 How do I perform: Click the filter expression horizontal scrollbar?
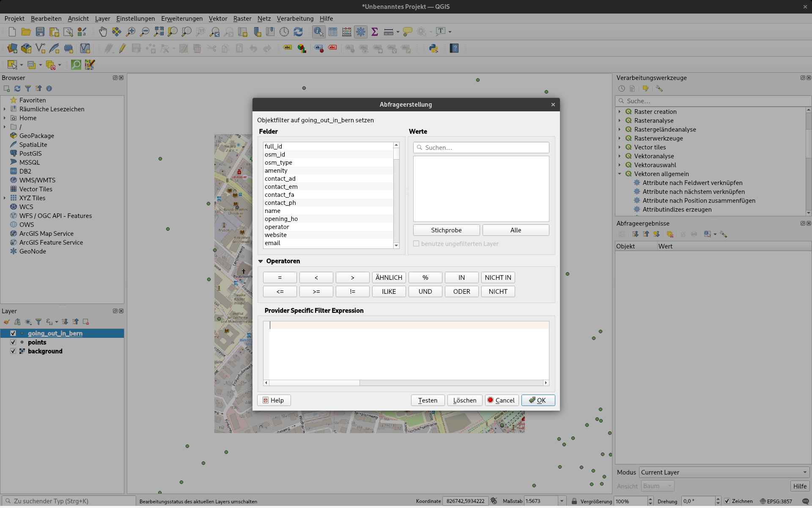coord(314,383)
